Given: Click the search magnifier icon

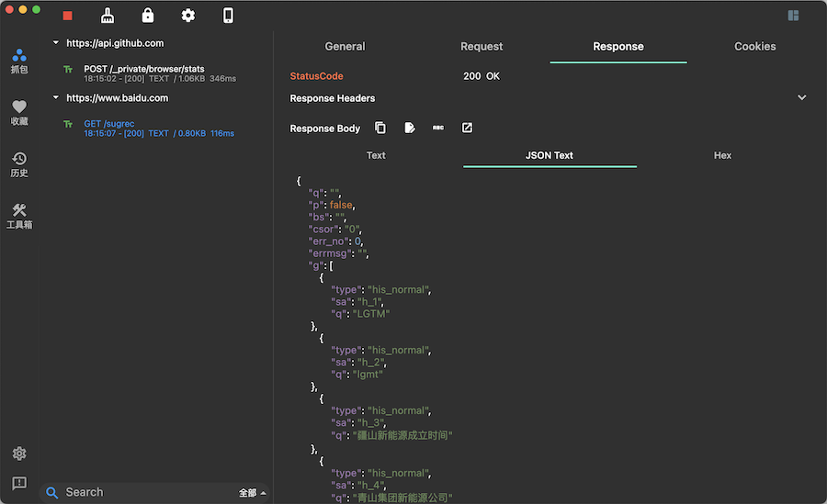Looking at the screenshot, I should point(51,492).
